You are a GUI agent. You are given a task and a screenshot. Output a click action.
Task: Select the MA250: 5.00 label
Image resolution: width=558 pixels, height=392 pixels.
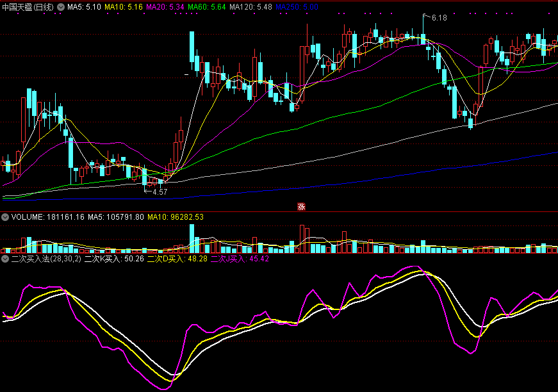(297, 7)
